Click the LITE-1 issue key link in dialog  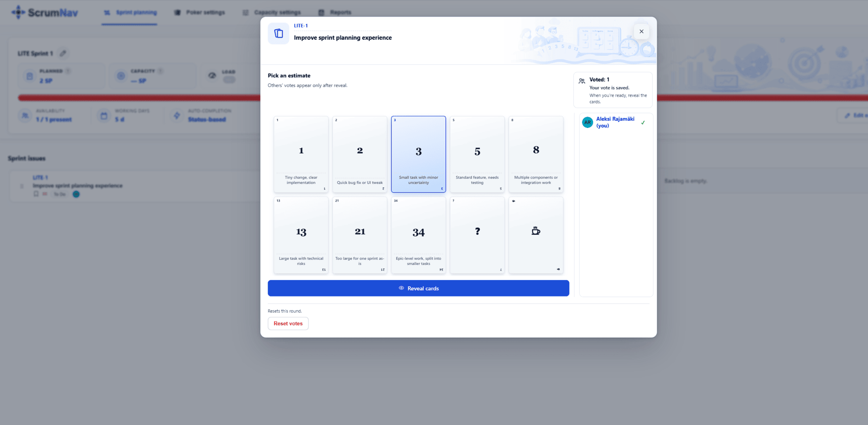(x=301, y=26)
